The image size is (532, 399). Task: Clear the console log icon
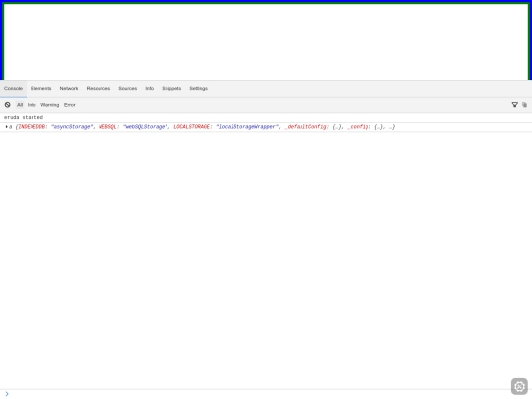(8, 105)
